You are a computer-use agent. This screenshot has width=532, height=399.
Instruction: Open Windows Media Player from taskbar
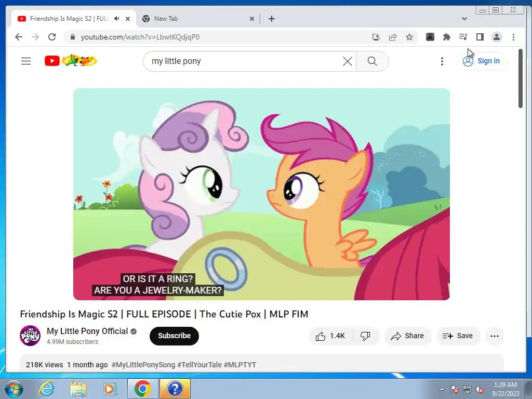coord(110,389)
